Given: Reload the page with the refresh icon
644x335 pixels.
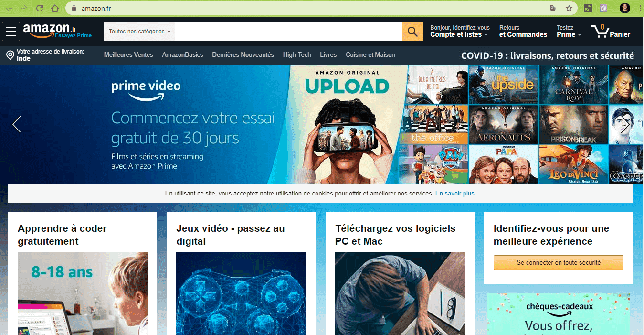Looking at the screenshot, I should point(40,8).
